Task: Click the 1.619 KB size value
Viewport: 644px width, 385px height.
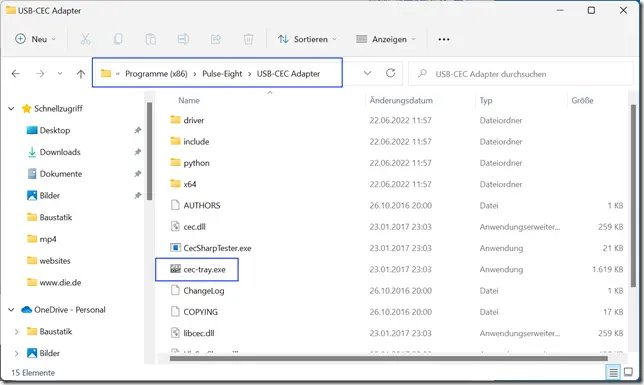Action: coord(607,270)
